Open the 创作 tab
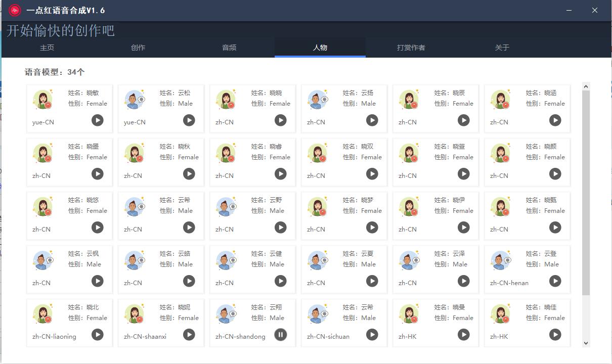This screenshot has height=364, width=612. tap(138, 48)
